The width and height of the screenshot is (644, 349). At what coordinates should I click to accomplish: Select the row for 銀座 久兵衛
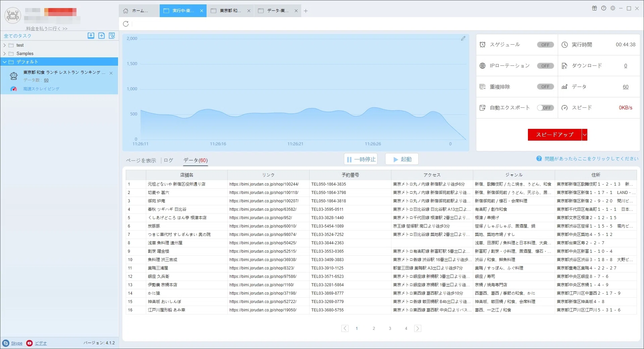[381, 277]
